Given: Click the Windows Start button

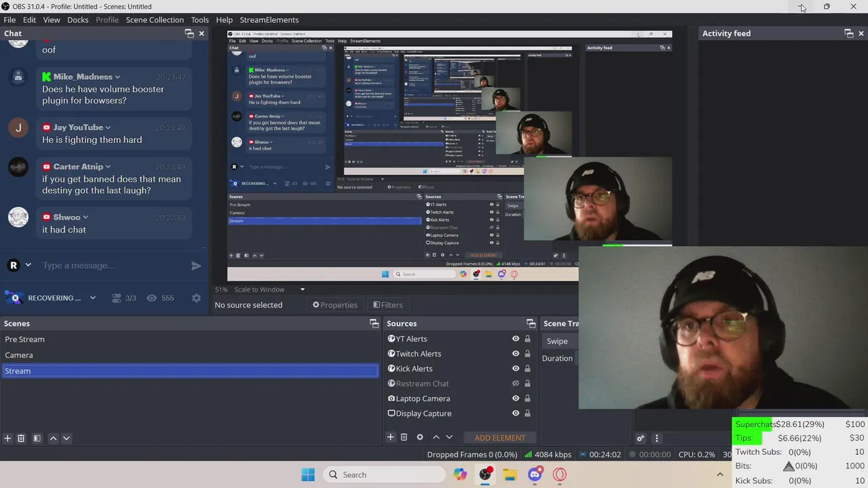Looking at the screenshot, I should (x=308, y=474).
